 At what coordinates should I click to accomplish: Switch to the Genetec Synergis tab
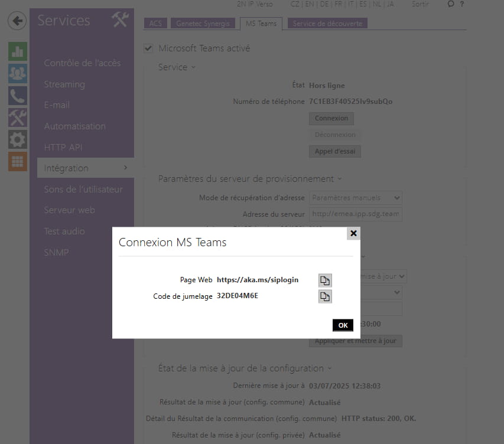pyautogui.click(x=203, y=24)
